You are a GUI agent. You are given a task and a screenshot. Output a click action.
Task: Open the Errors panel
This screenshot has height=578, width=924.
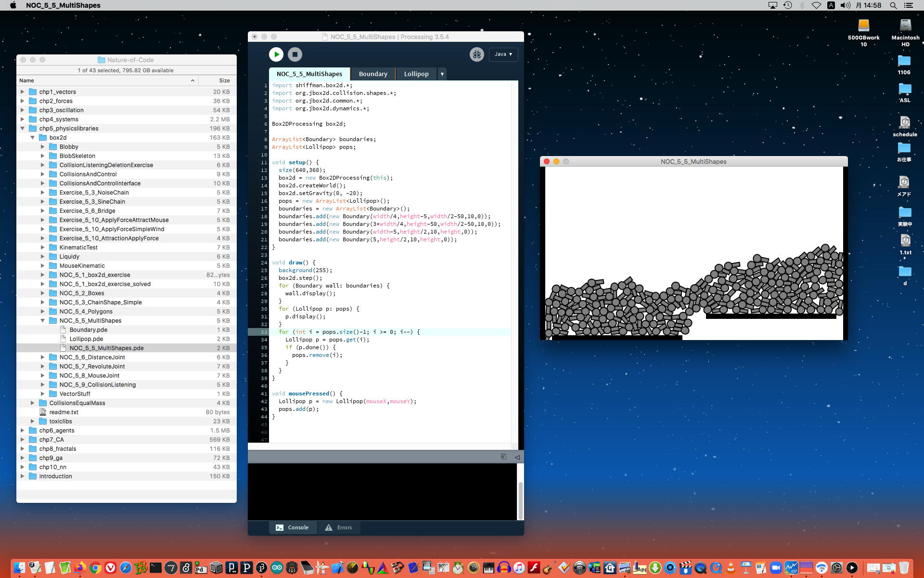339,527
